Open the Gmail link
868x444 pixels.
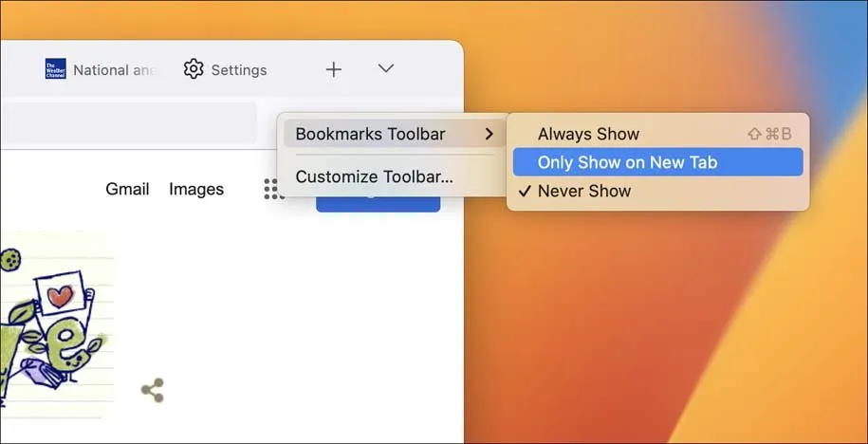127,189
